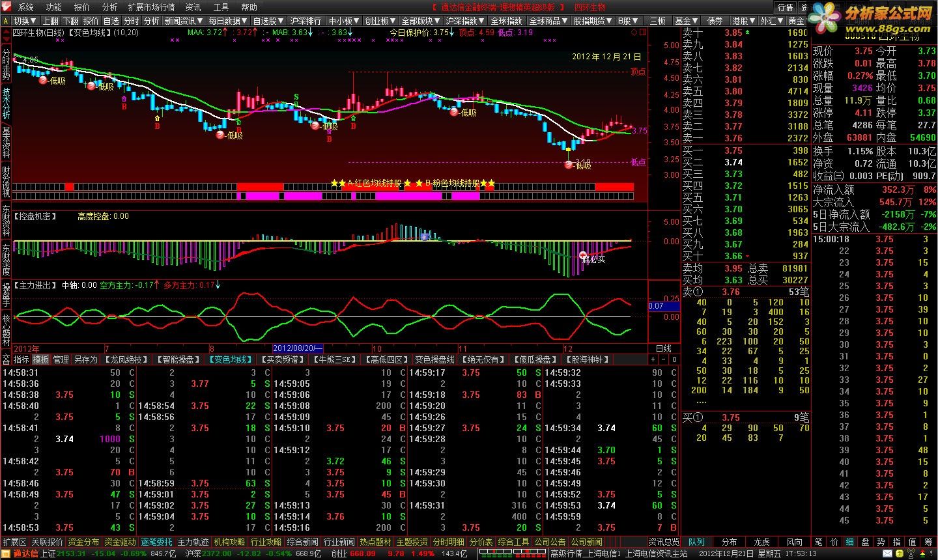Switch to 龙虎 tab in right panel
938x560 pixels.
[x=761, y=542]
